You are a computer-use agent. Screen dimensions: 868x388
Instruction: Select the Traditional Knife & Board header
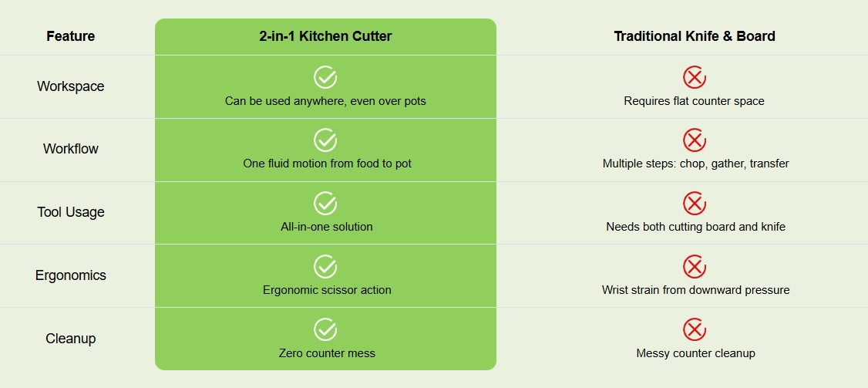pyautogui.click(x=695, y=36)
